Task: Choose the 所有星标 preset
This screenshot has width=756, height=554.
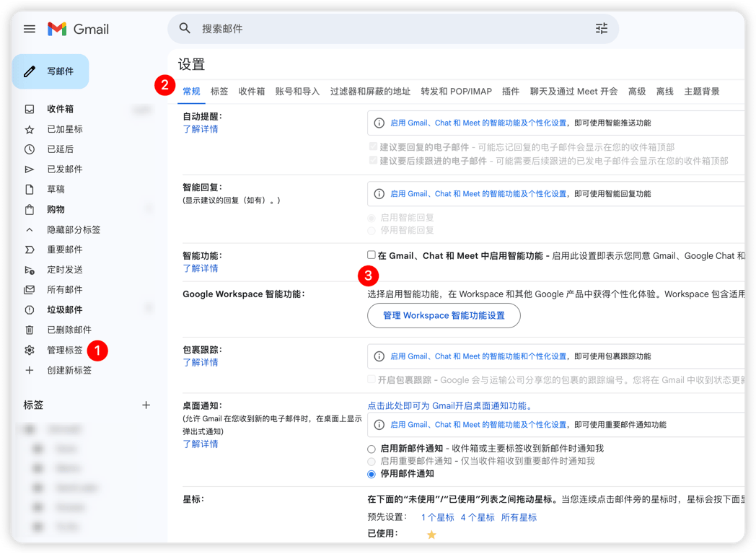Action: click(x=519, y=517)
